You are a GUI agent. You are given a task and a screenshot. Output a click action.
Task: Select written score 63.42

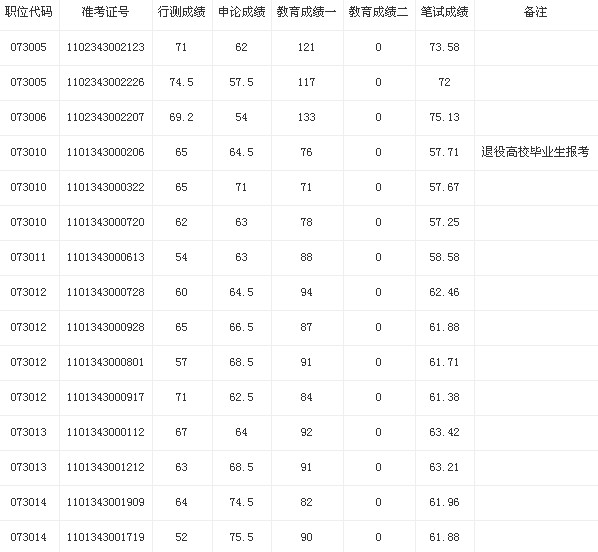(x=444, y=432)
